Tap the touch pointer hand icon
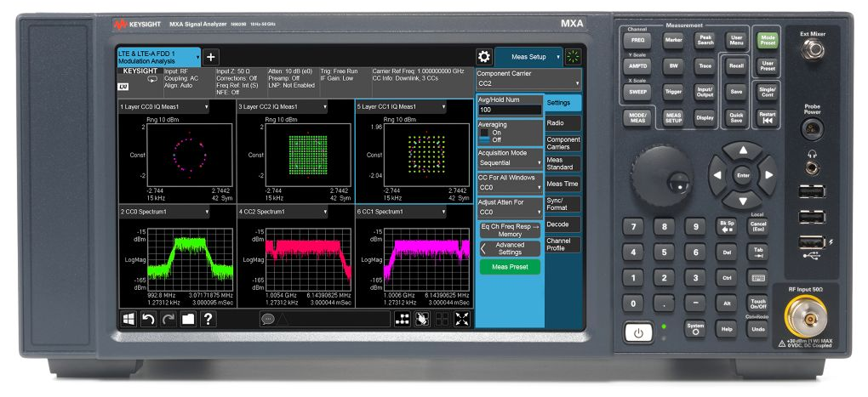Screen dimensions: 868x397 click(422, 319)
